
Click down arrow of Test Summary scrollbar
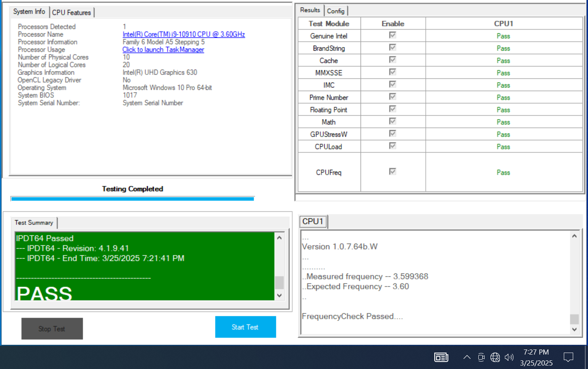click(279, 296)
